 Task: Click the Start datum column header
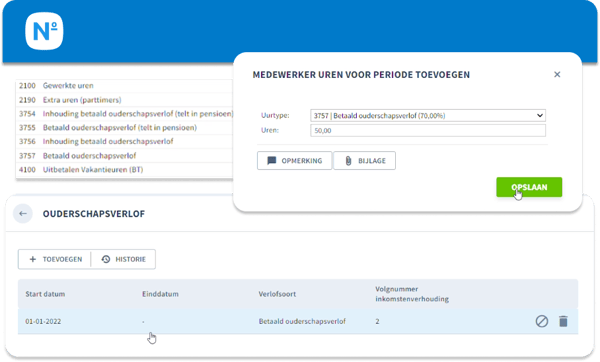(45, 294)
